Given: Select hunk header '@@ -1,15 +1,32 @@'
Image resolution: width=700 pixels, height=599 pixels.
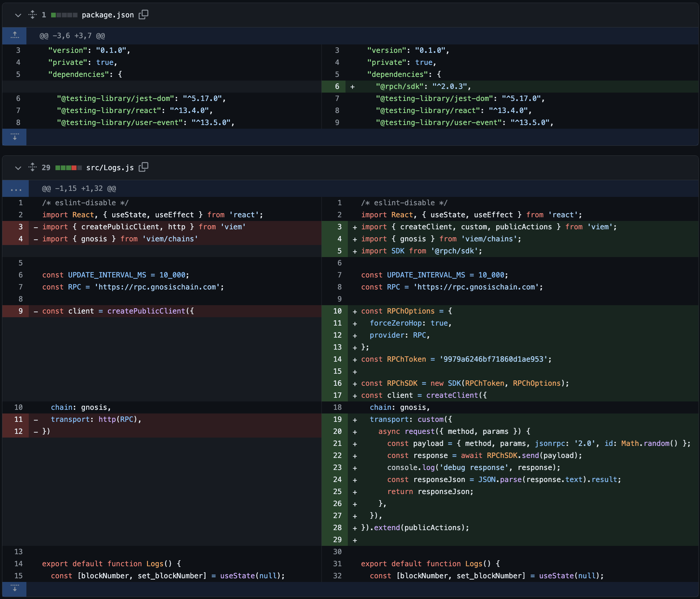Looking at the screenshot, I should pyautogui.click(x=79, y=189).
